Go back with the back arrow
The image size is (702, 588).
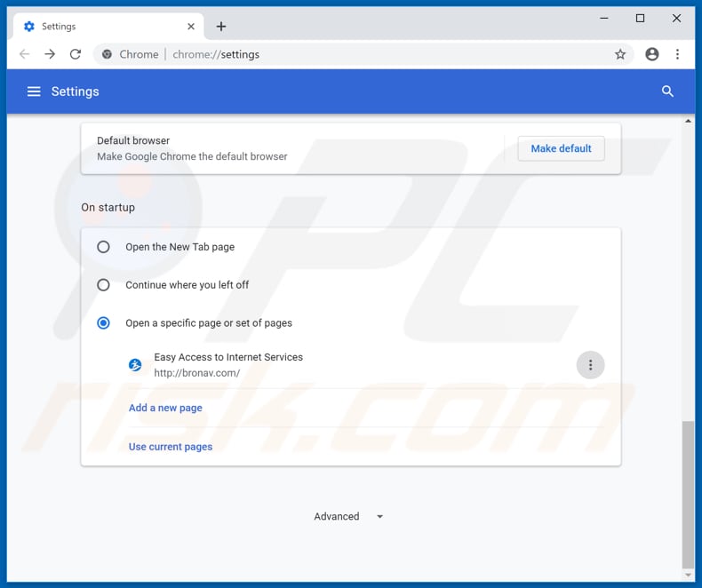[25, 54]
